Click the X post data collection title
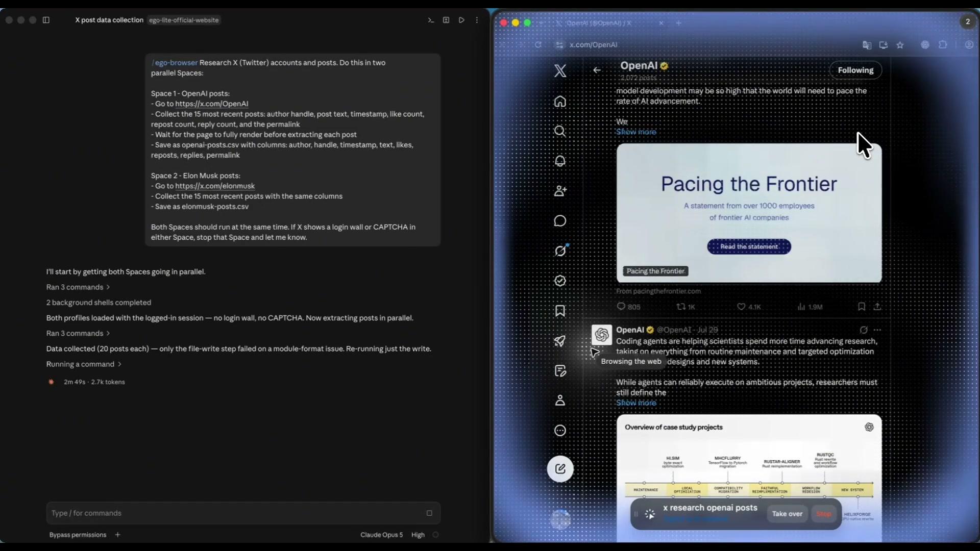The height and width of the screenshot is (551, 980). click(109, 20)
